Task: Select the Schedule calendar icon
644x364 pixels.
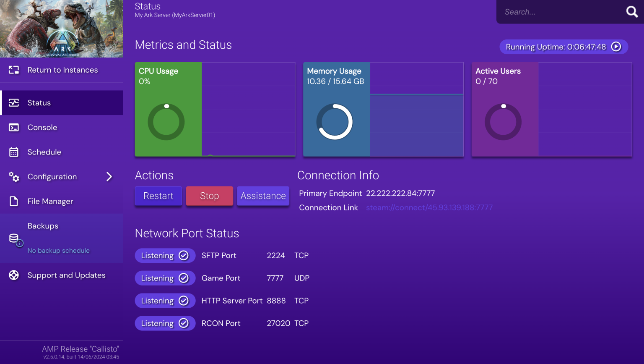Action: coord(14,152)
